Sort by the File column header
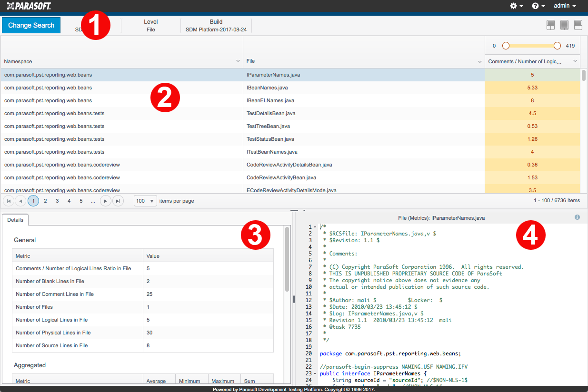Image resolution: width=588 pixels, height=392 pixels. [x=251, y=61]
